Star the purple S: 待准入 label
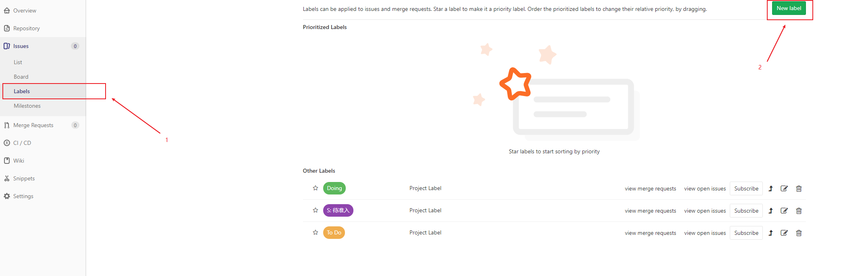Screen dimensions: 868x276 coord(316,210)
